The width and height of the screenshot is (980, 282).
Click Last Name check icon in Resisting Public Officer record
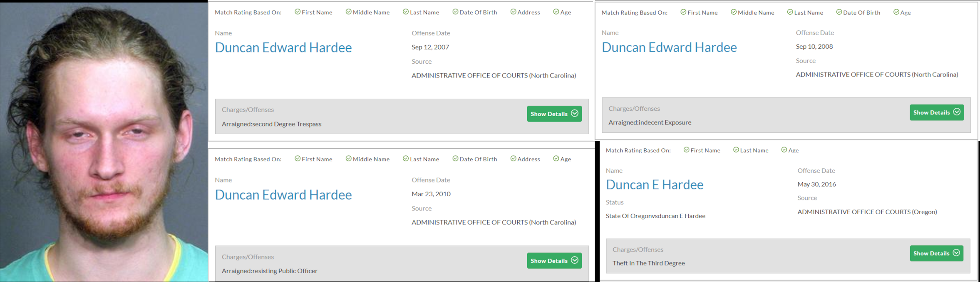[406, 159]
